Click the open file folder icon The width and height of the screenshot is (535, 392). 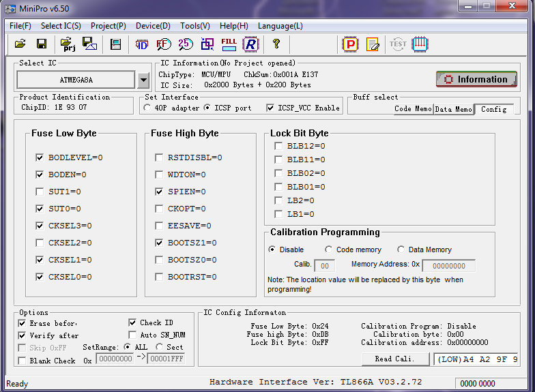pos(20,44)
